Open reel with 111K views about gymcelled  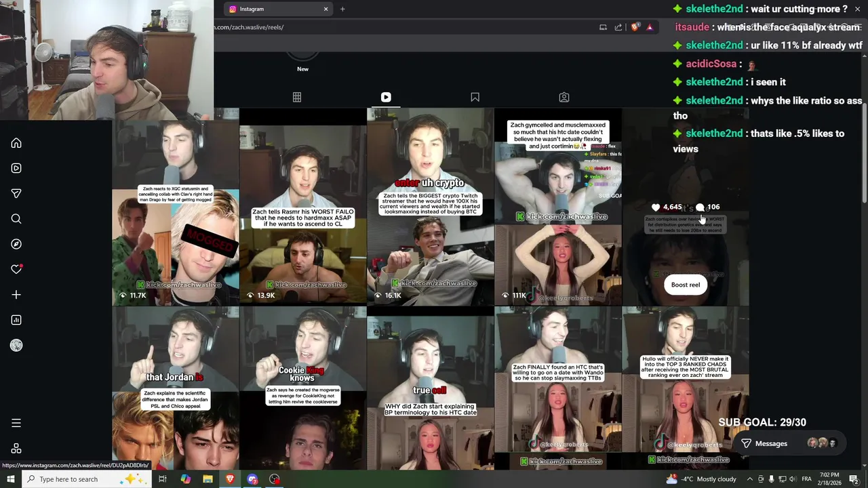[x=558, y=207]
